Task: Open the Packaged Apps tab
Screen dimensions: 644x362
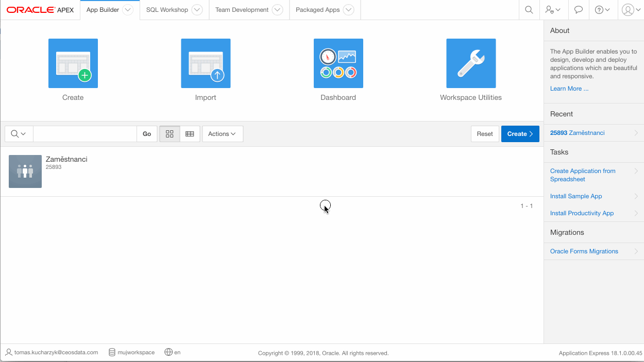Action: pyautogui.click(x=317, y=10)
